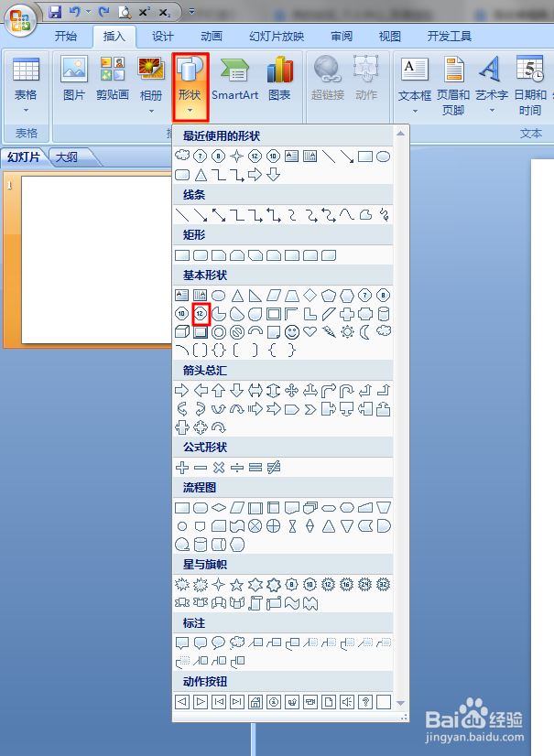The width and height of the screenshot is (554, 756).
Task: Choose the oval callout shape
Action: pyautogui.click(x=219, y=643)
